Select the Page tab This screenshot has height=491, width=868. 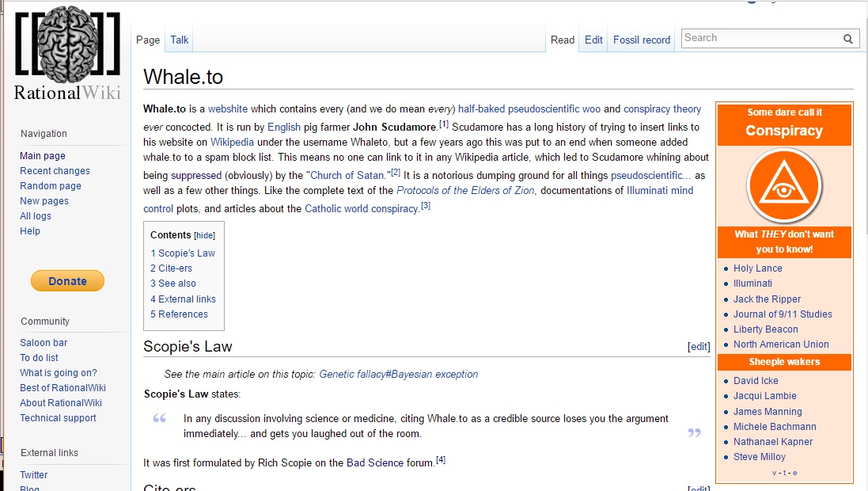click(x=148, y=40)
